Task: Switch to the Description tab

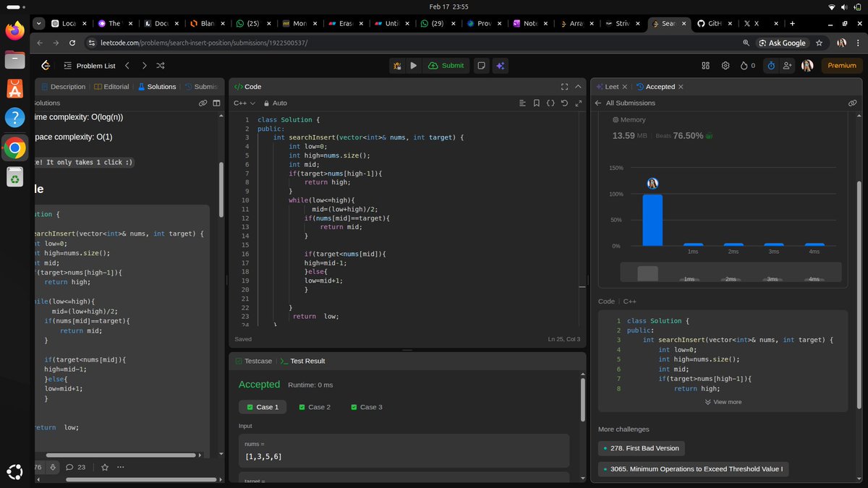Action: tap(62, 87)
